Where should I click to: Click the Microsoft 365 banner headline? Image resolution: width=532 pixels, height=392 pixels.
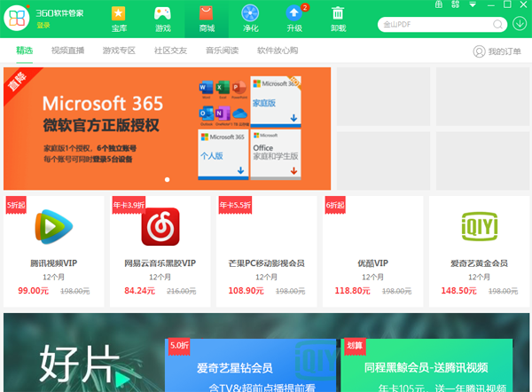[103, 104]
